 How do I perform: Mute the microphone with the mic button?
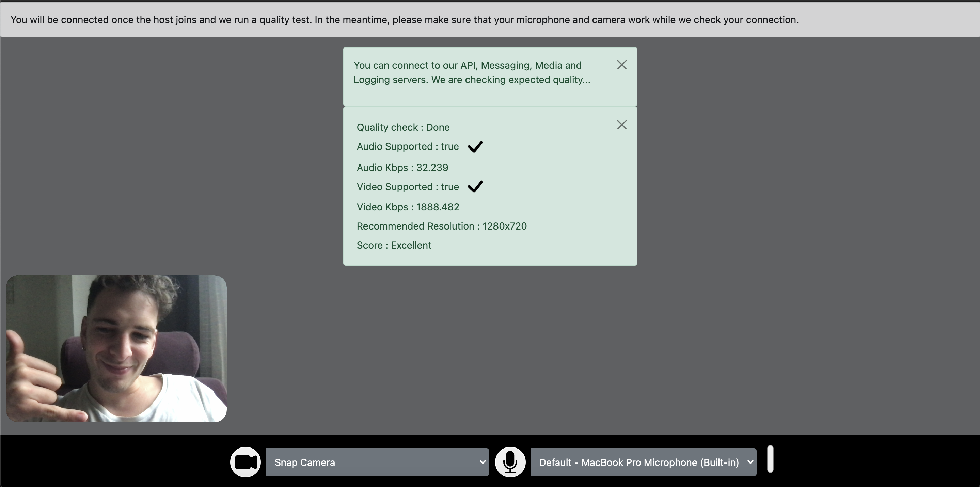pyautogui.click(x=510, y=462)
